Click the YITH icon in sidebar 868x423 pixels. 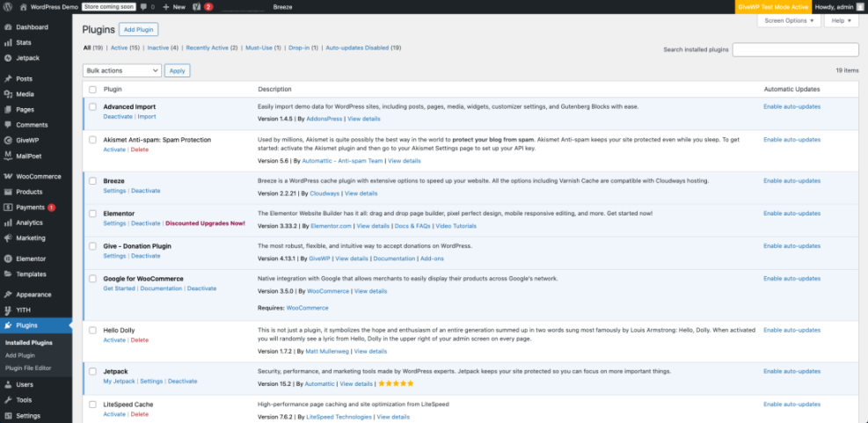click(x=8, y=310)
